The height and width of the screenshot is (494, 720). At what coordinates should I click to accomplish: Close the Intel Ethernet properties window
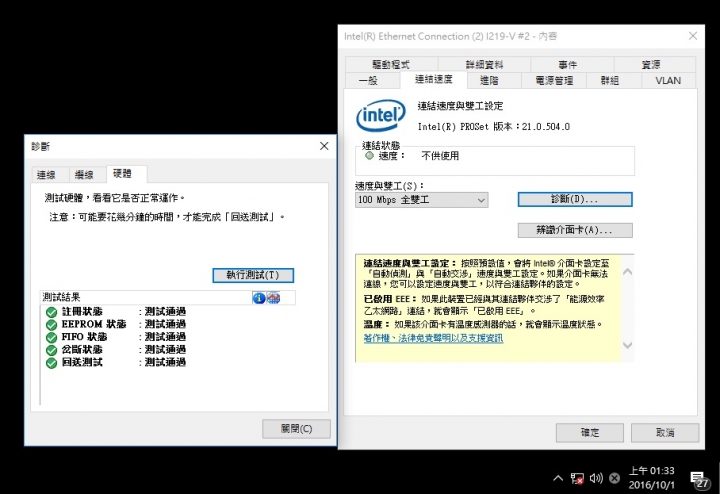pyautogui.click(x=693, y=36)
